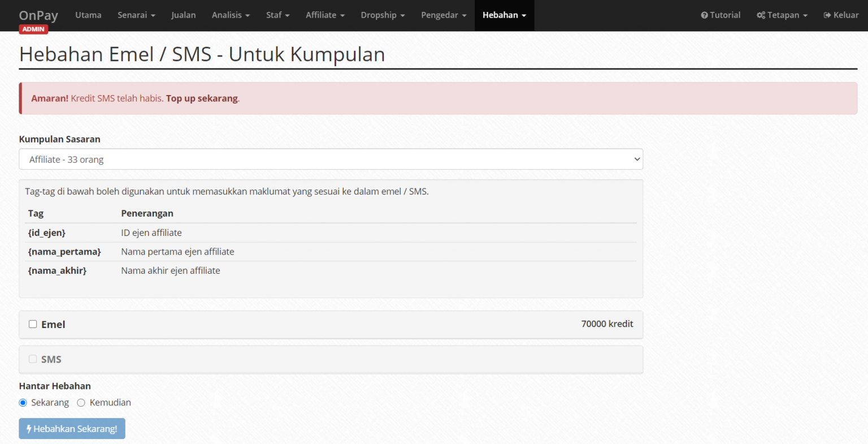868x444 pixels.
Task: Toggle the SMS checkbox
Action: point(33,359)
